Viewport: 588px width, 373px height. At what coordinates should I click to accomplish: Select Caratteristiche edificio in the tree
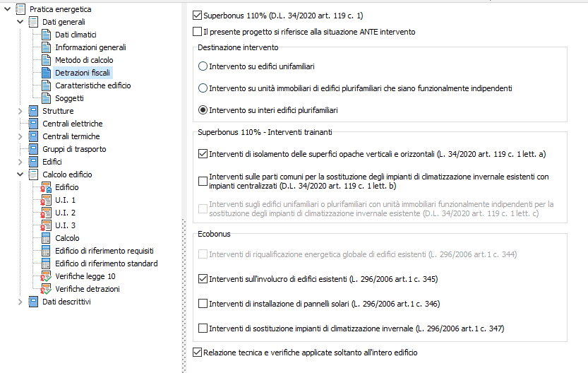coord(93,85)
